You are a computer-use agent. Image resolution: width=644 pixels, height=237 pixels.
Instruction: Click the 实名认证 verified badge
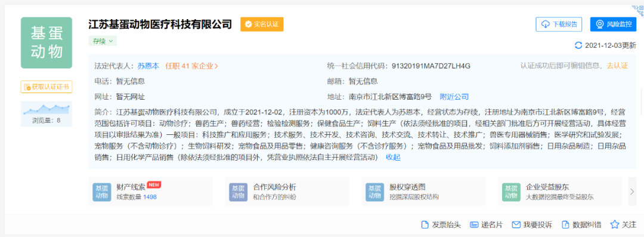(x=262, y=24)
